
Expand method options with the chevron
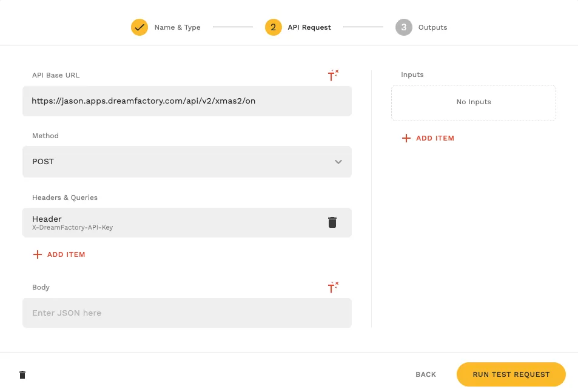click(x=338, y=162)
